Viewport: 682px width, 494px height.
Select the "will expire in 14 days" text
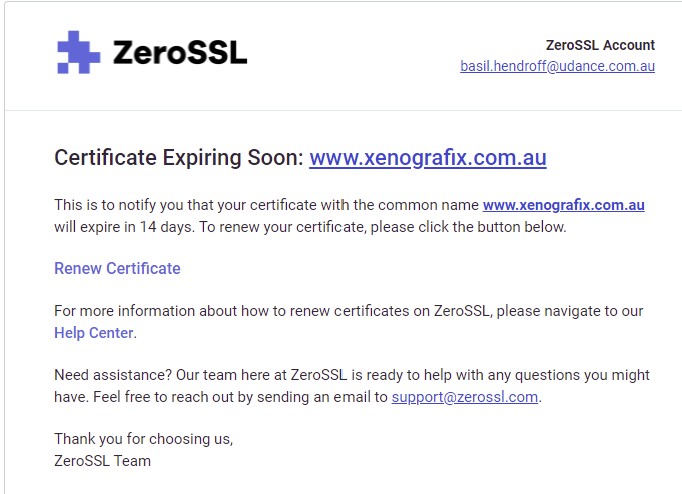tap(124, 227)
